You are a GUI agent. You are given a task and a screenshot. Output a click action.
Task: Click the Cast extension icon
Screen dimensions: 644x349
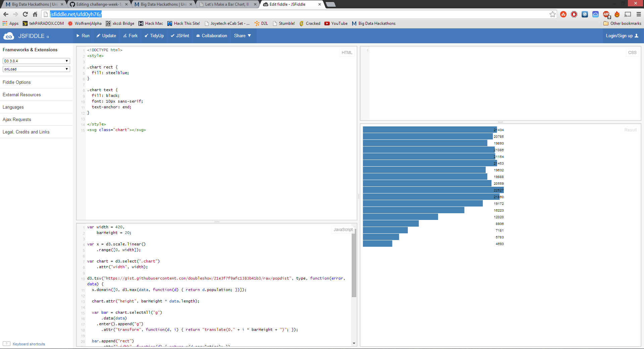click(628, 14)
